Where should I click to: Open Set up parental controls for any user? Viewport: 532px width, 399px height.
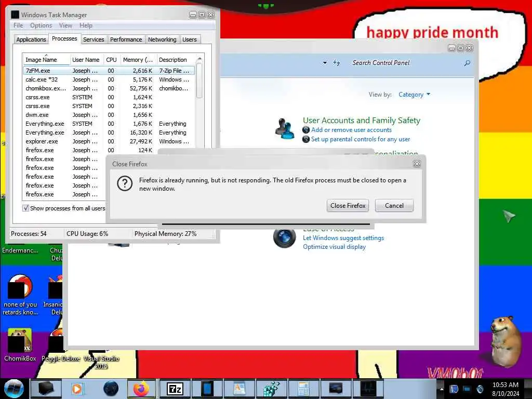361,139
